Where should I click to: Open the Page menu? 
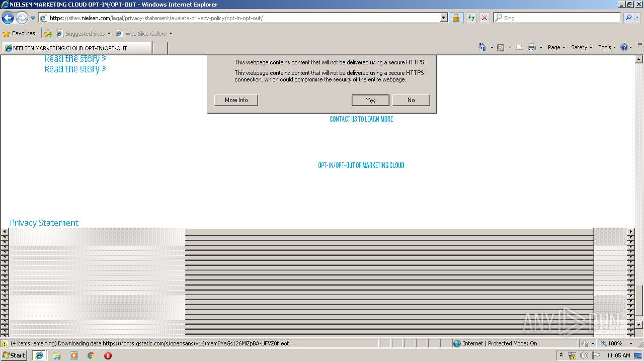pyautogui.click(x=556, y=47)
